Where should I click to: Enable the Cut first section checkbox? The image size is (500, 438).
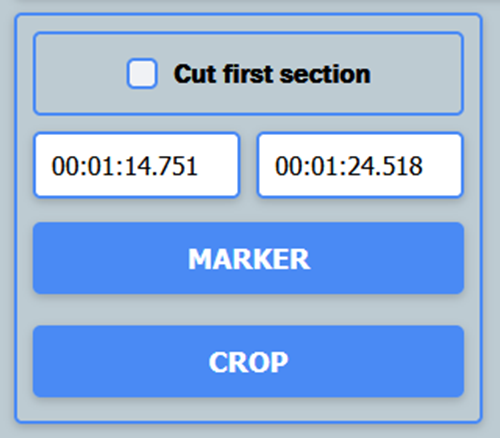(x=142, y=74)
